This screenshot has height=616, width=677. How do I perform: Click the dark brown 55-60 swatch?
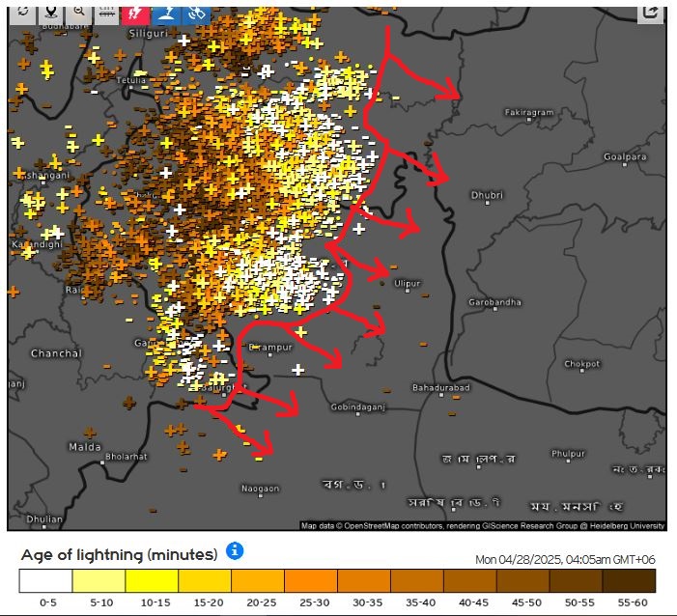(x=630, y=580)
